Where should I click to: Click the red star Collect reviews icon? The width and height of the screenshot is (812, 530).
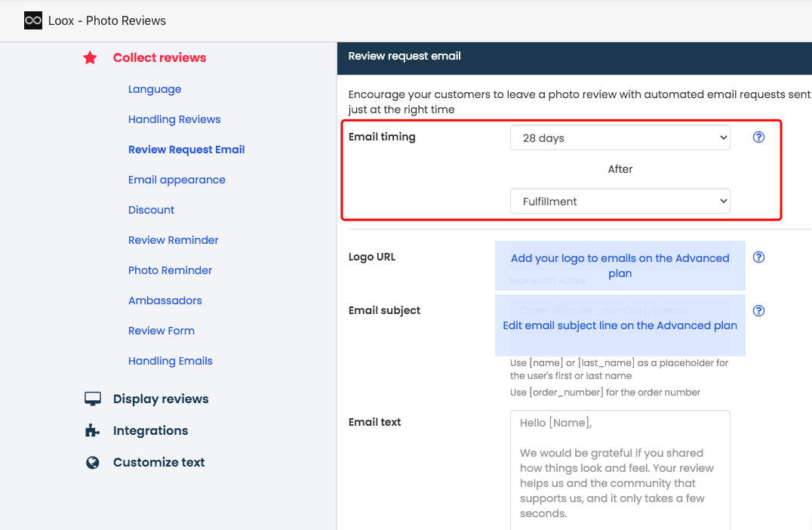click(90, 58)
